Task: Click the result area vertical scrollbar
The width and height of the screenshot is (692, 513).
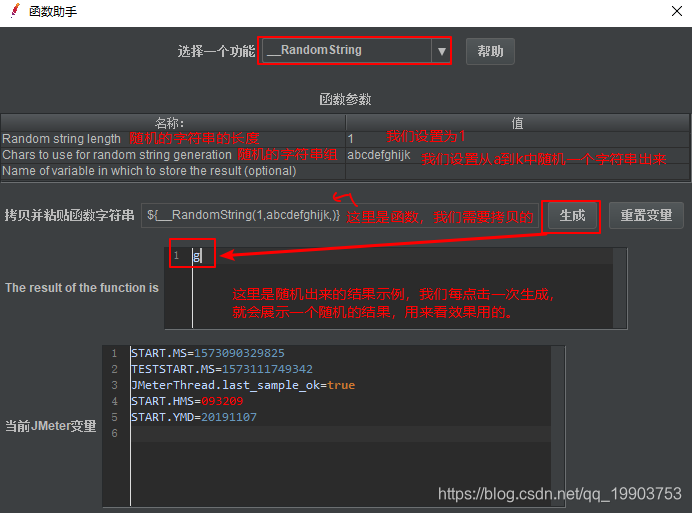Action: pyautogui.click(x=620, y=288)
